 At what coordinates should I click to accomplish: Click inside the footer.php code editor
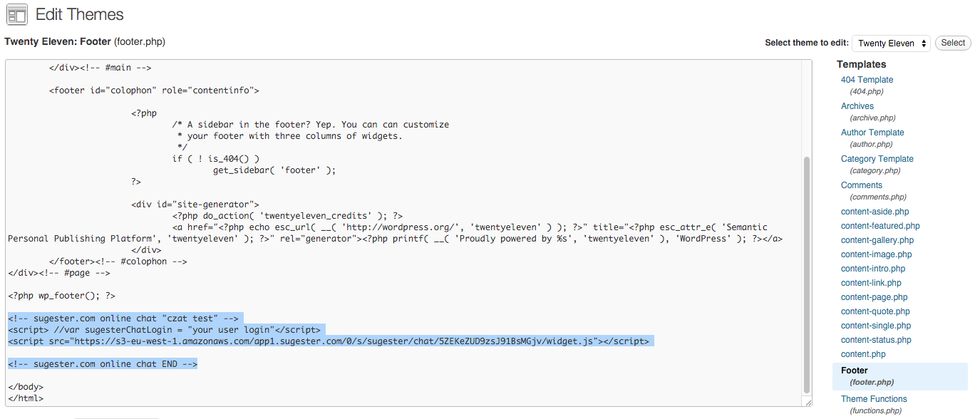point(428,178)
